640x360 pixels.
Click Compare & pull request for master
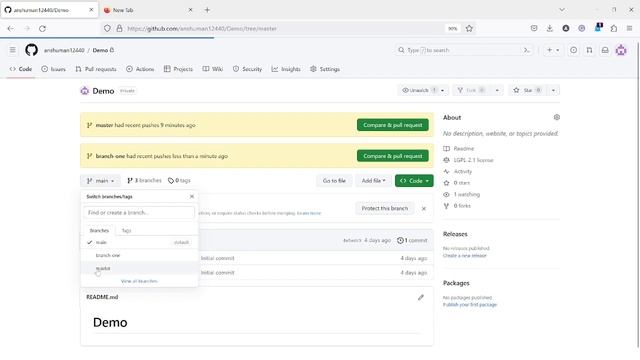(393, 125)
